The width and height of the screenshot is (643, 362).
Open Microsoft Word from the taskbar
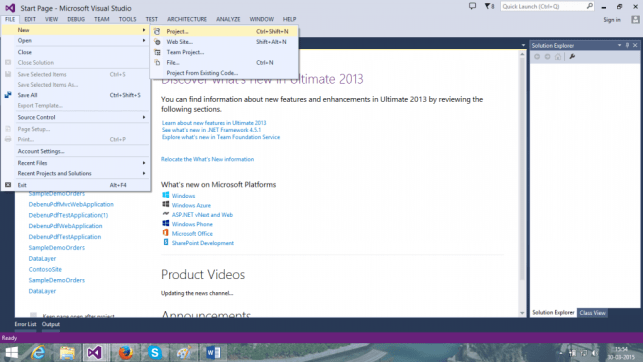[x=213, y=353]
